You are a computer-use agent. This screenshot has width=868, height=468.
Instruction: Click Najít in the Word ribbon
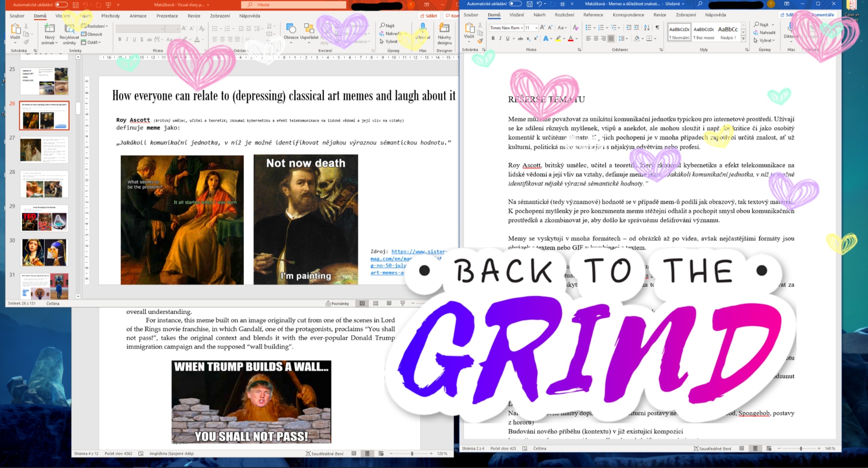tap(761, 24)
